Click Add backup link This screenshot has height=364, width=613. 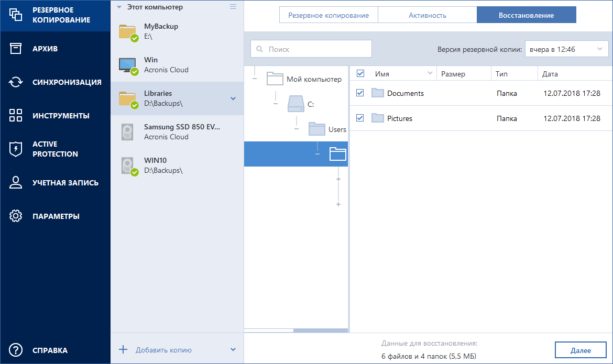tap(163, 350)
